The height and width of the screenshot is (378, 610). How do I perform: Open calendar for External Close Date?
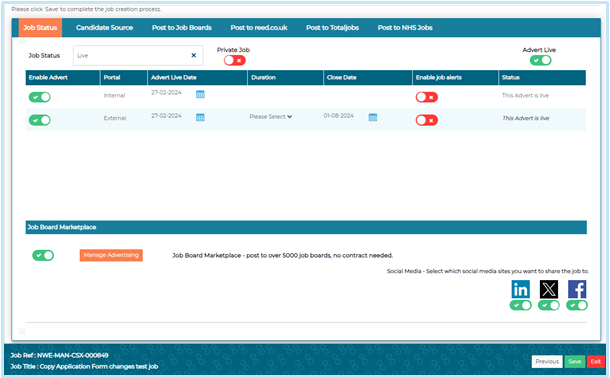(x=373, y=117)
